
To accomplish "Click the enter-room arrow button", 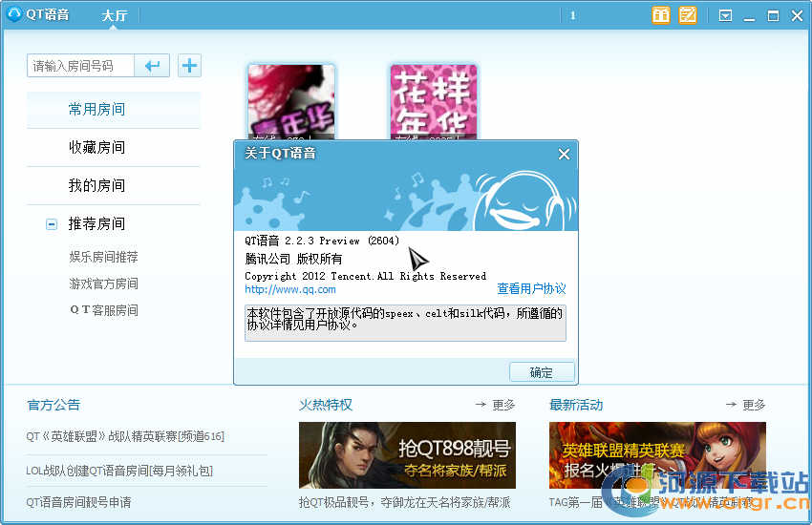I will point(152,66).
